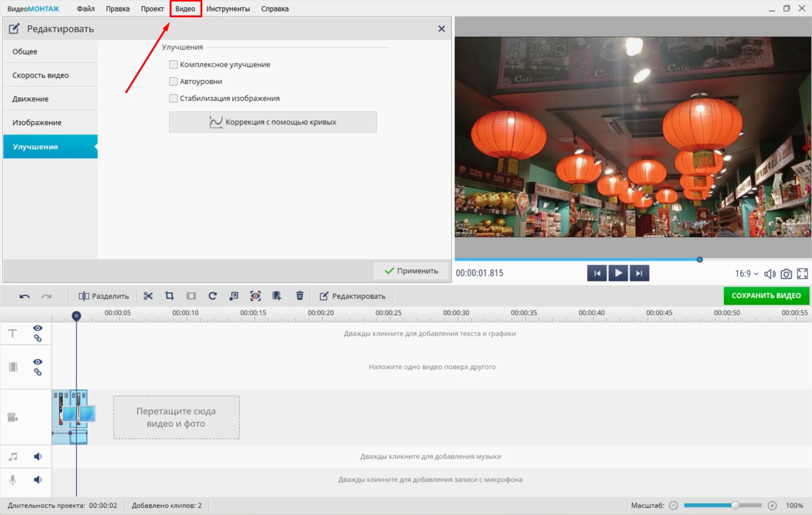The height and width of the screenshot is (515, 812).
Task: Redo the action in toolbar
Action: 46,296
